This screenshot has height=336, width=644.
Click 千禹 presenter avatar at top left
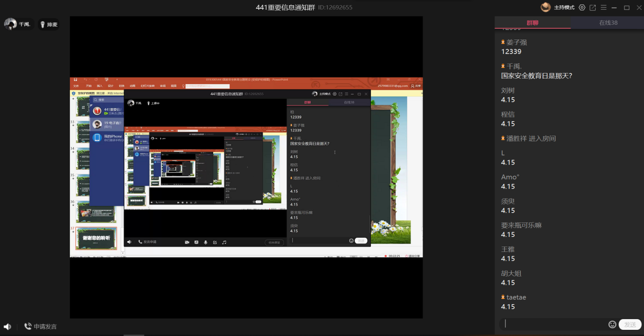point(10,24)
